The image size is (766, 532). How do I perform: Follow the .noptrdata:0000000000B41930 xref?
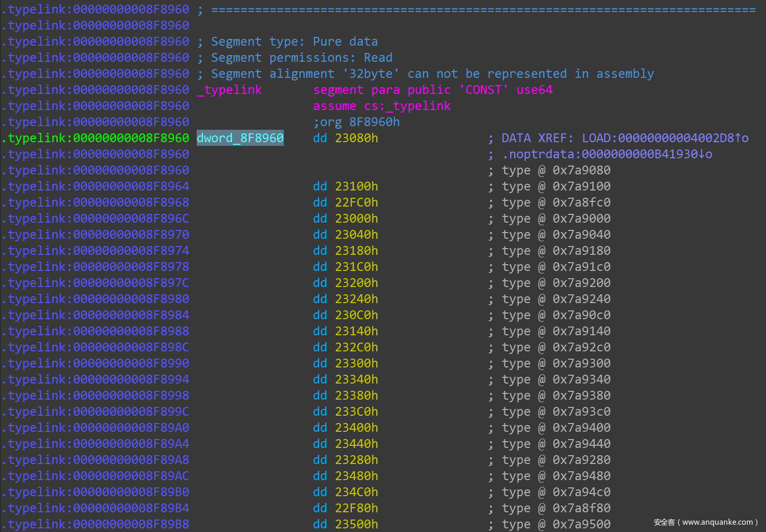[x=607, y=154]
